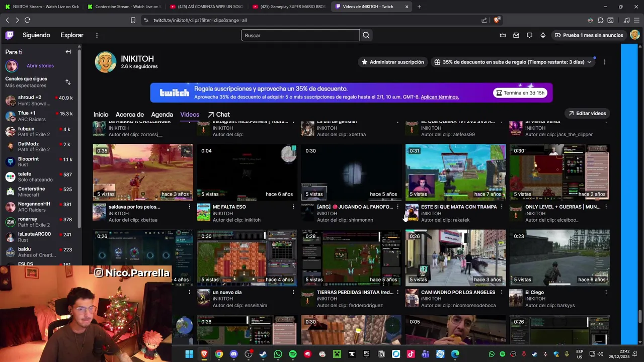Click the Twitch logo home icon
Image resolution: width=644 pixels, height=362 pixels.
click(x=10, y=35)
